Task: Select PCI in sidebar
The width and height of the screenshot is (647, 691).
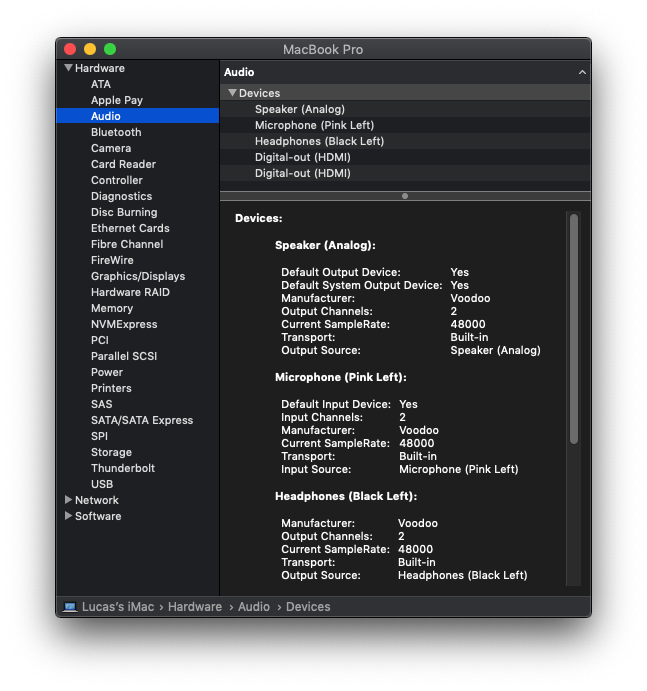Action: [100, 340]
